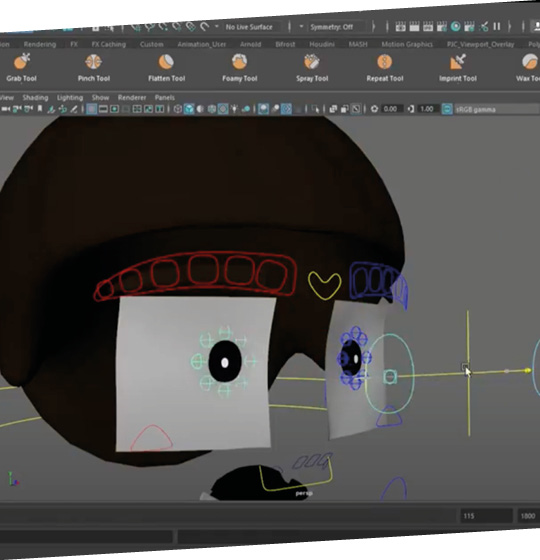Toggle the Film Gate overlay
This screenshot has height=560, width=540.
coord(103,109)
